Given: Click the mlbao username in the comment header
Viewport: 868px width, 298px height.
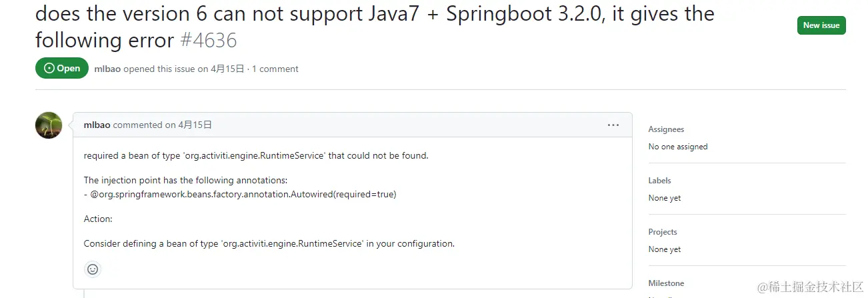Looking at the screenshot, I should click(x=97, y=125).
